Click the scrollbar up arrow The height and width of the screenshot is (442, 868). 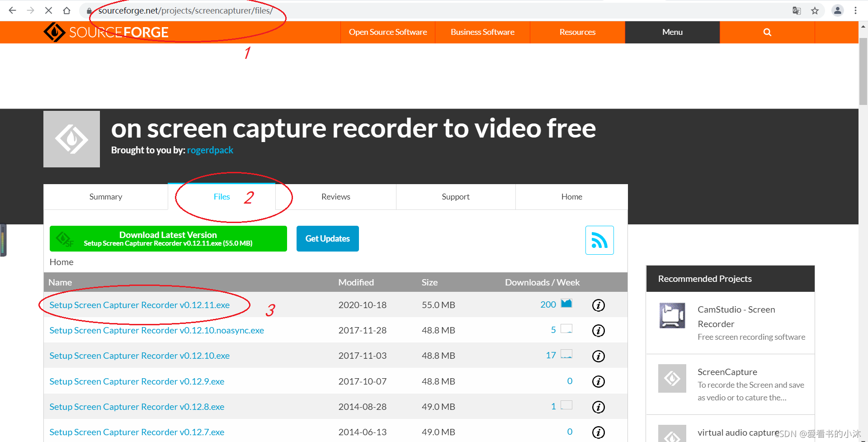click(863, 26)
